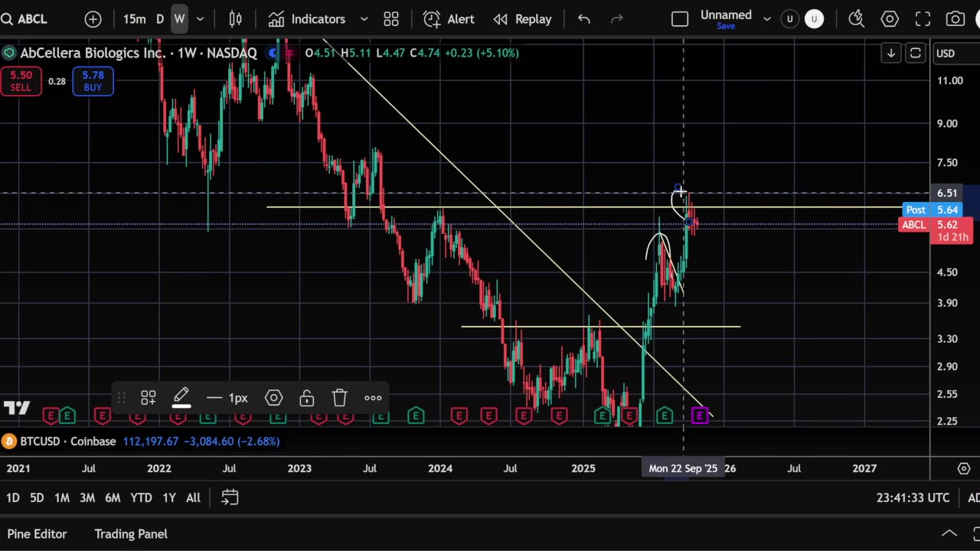Click the 6.51 crosshair price label
980x551 pixels.
pyautogui.click(x=948, y=193)
